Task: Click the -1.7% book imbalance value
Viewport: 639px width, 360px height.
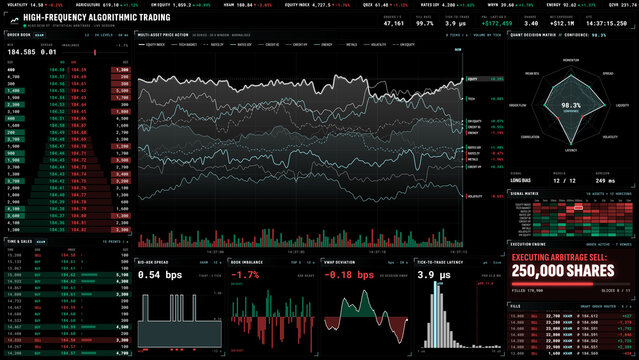Action: [245, 275]
